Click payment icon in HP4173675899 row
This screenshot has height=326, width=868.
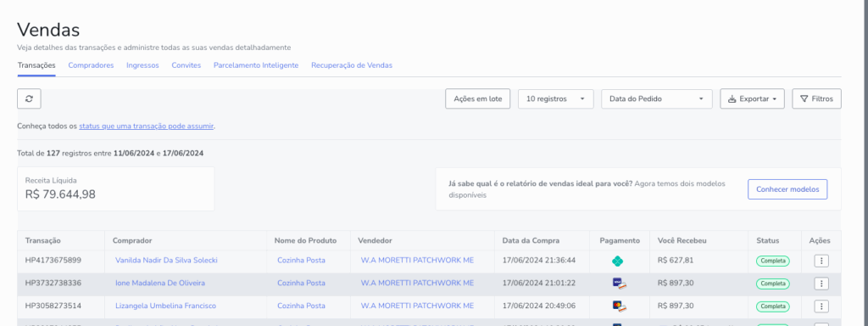pyautogui.click(x=618, y=261)
